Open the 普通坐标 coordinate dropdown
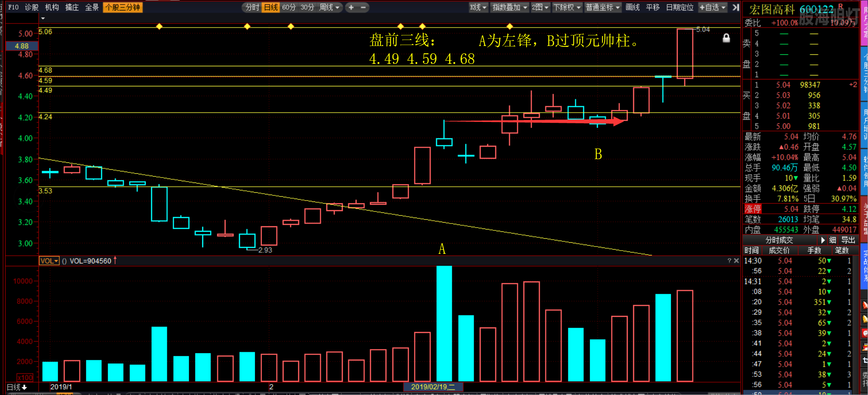Viewport: 868px width, 395px height. [x=603, y=7]
